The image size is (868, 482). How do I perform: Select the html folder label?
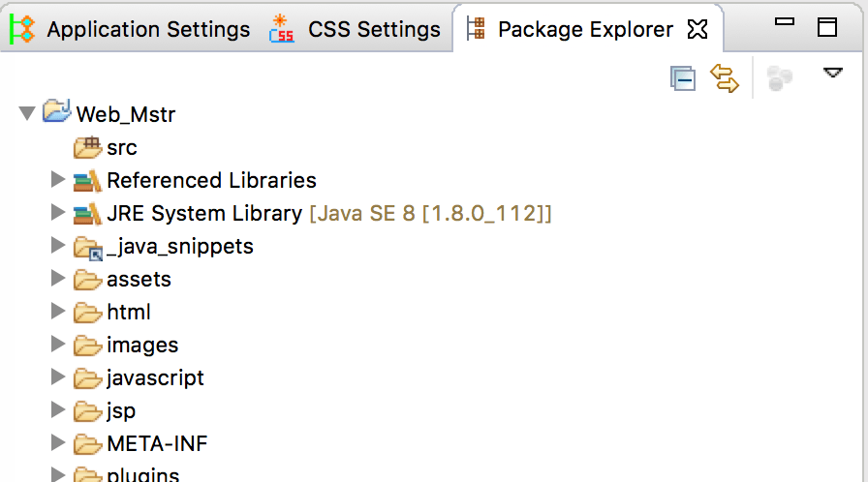coord(129,312)
